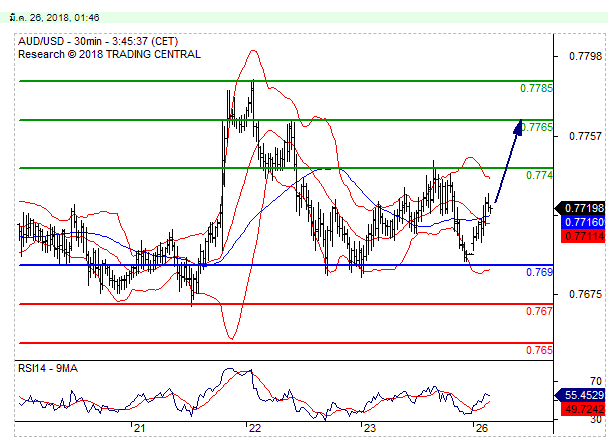This screenshot has height=443, width=608.
Task: Select the 0.774 resistance level label
Action: pyautogui.click(x=539, y=175)
